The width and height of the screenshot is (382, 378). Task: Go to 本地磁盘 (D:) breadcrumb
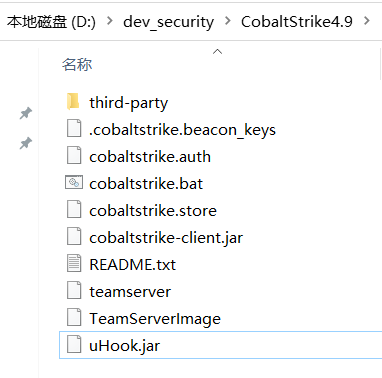[52, 22]
